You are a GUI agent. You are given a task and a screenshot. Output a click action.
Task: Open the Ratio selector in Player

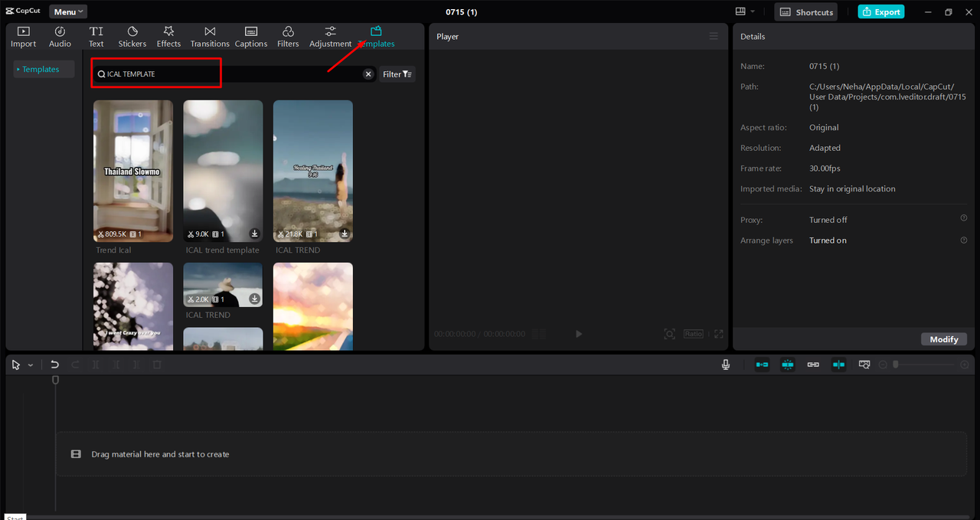click(694, 334)
